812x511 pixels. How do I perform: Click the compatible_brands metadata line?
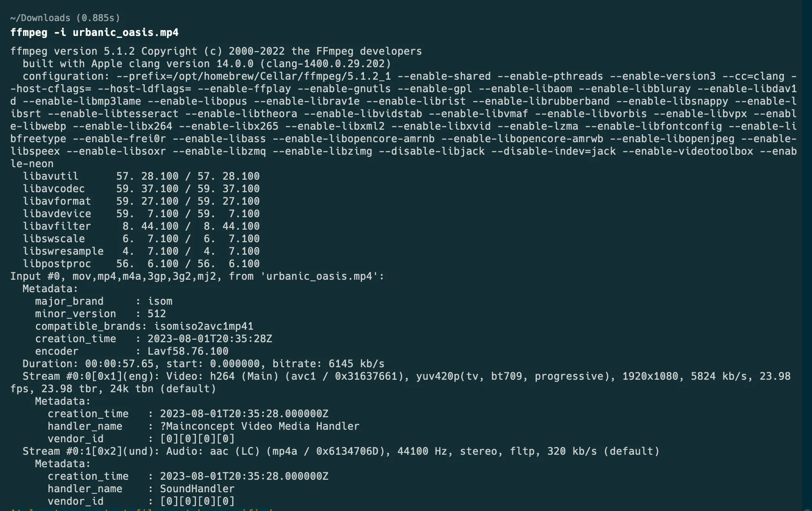click(144, 326)
